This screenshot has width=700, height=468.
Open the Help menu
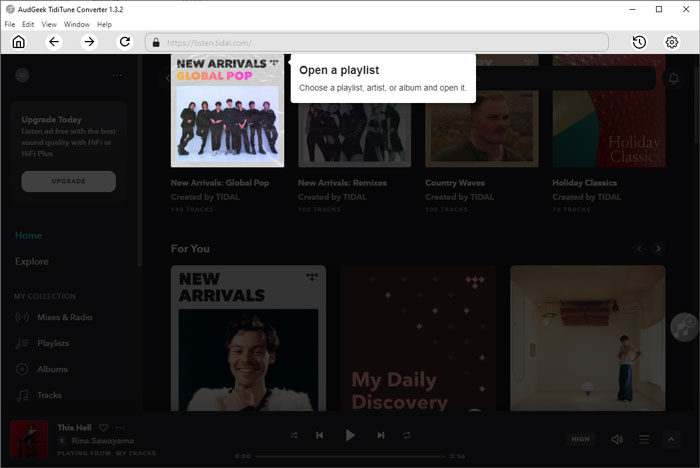click(x=104, y=24)
